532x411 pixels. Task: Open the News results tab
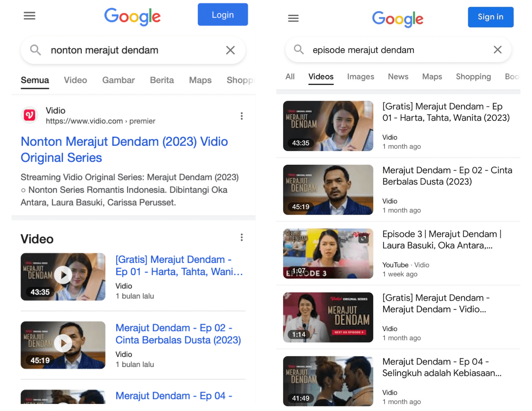(398, 77)
